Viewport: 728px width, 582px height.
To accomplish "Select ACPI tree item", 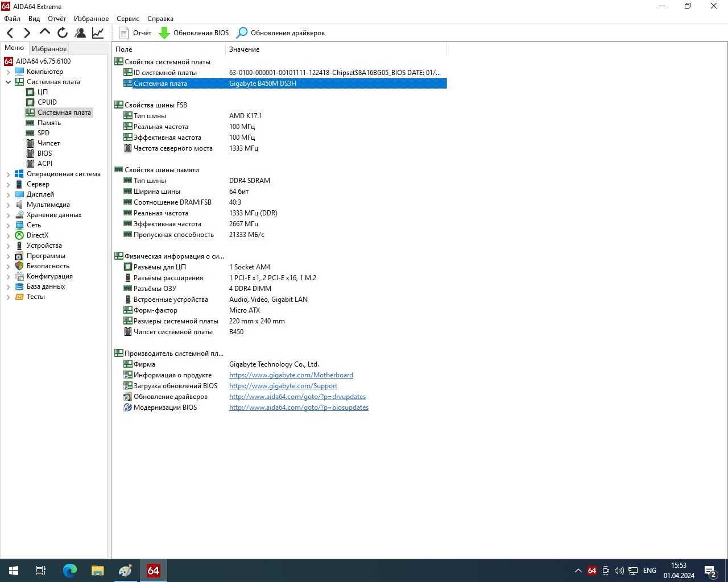I will 45,164.
